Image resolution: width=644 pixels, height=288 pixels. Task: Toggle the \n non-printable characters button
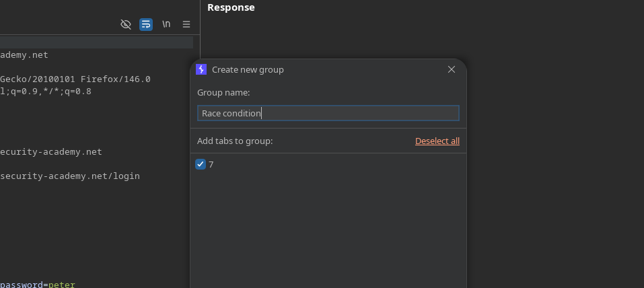click(x=166, y=24)
